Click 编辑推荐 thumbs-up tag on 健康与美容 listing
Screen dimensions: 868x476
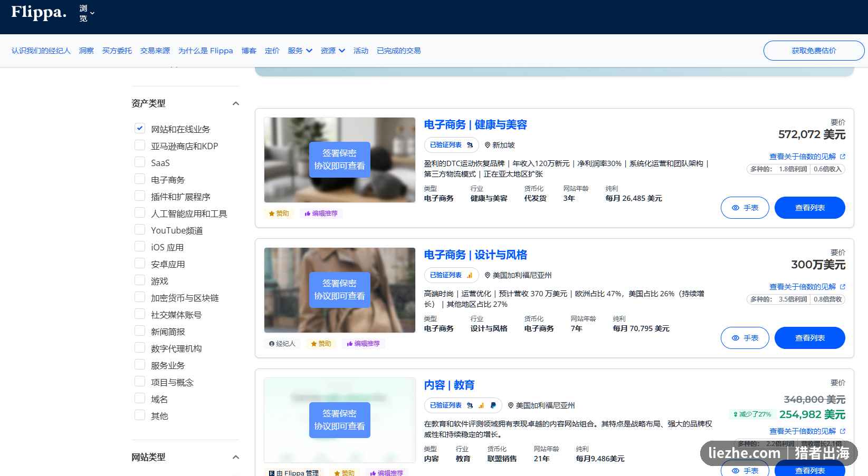pos(321,213)
